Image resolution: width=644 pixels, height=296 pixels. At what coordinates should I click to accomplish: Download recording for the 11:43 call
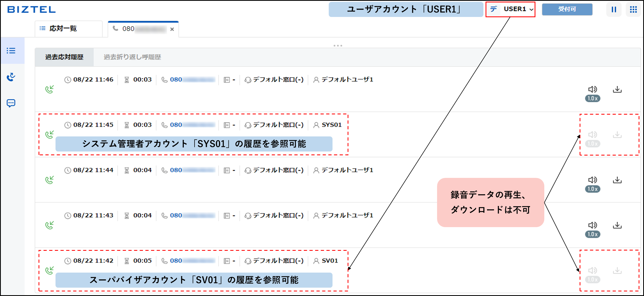click(x=617, y=225)
